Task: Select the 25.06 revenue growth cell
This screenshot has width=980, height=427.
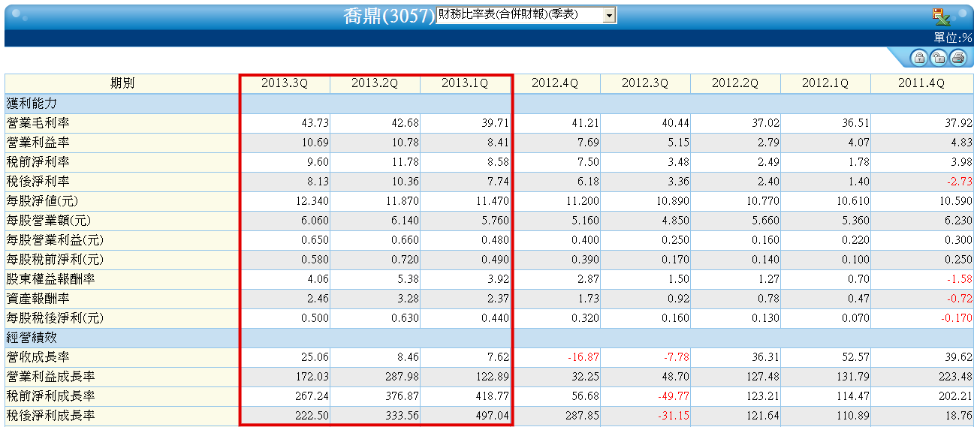Action: (285, 356)
